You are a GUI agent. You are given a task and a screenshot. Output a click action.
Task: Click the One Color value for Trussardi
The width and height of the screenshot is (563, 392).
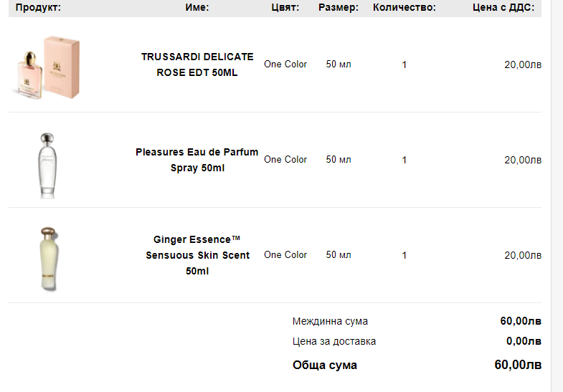click(x=285, y=64)
